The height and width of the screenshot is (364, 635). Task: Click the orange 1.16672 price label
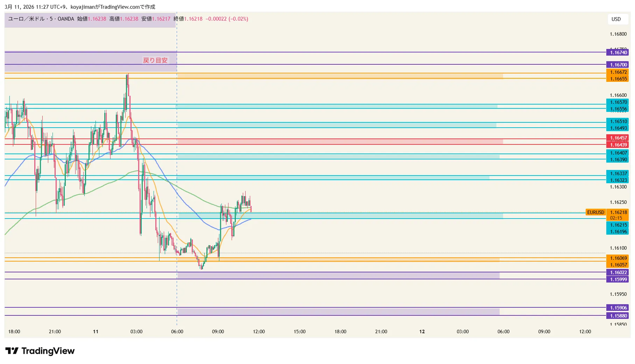[617, 72]
